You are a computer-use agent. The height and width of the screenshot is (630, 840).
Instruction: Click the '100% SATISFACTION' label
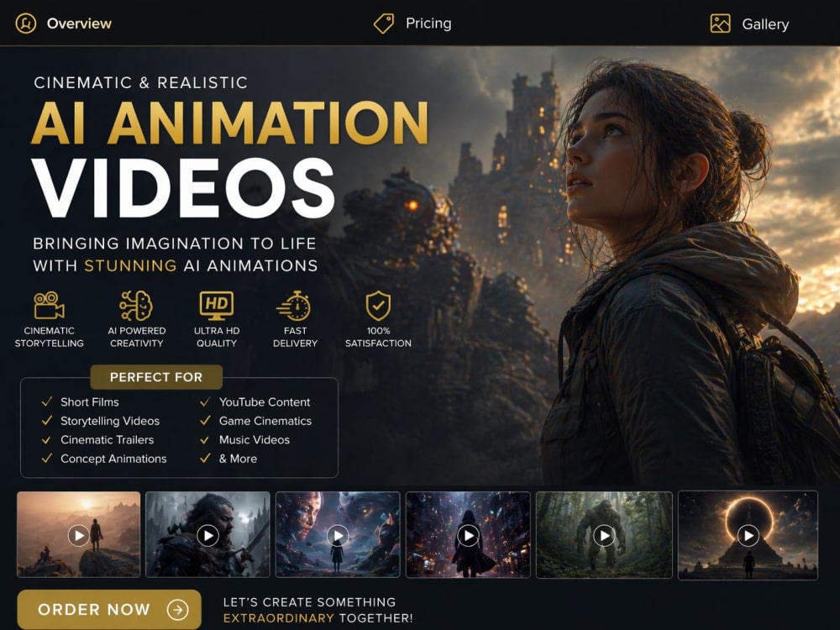[x=378, y=337]
